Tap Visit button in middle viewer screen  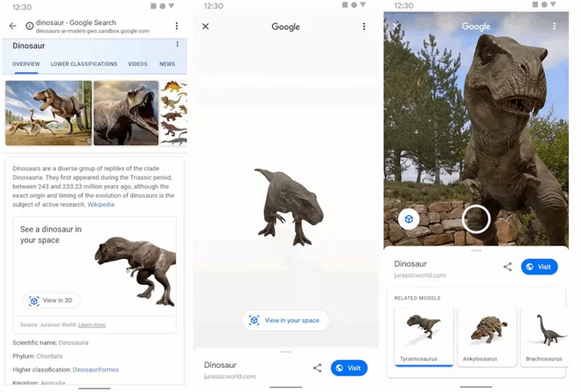(348, 368)
